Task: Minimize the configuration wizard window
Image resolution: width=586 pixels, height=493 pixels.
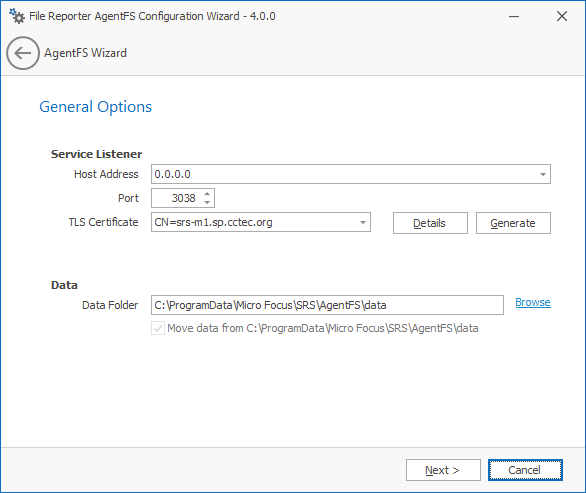Action: (514, 16)
